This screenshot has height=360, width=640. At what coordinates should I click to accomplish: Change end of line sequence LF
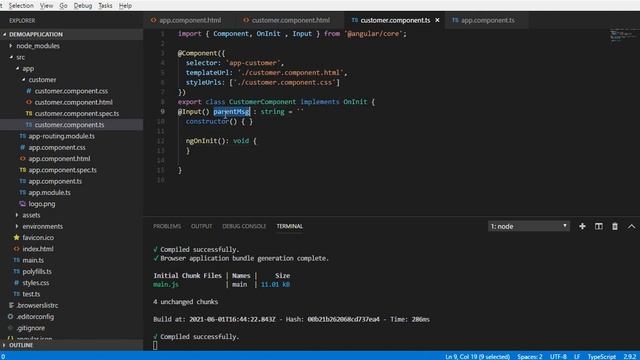[577, 356]
